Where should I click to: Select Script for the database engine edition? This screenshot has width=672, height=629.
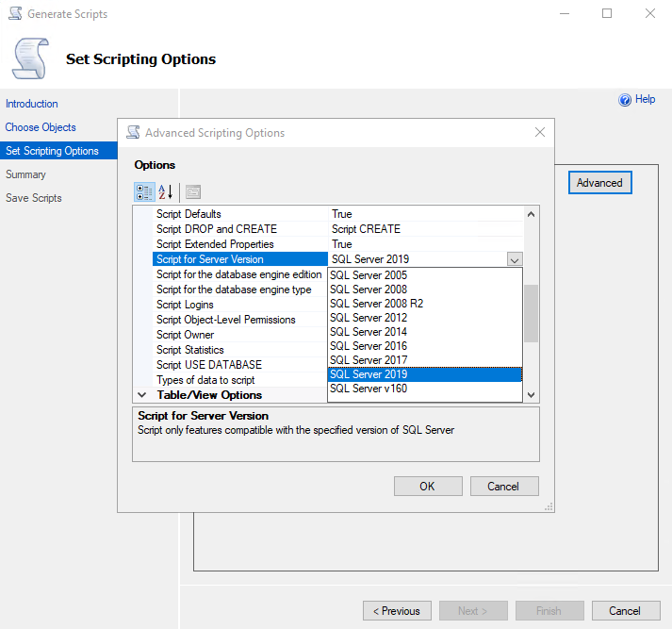[x=240, y=274]
